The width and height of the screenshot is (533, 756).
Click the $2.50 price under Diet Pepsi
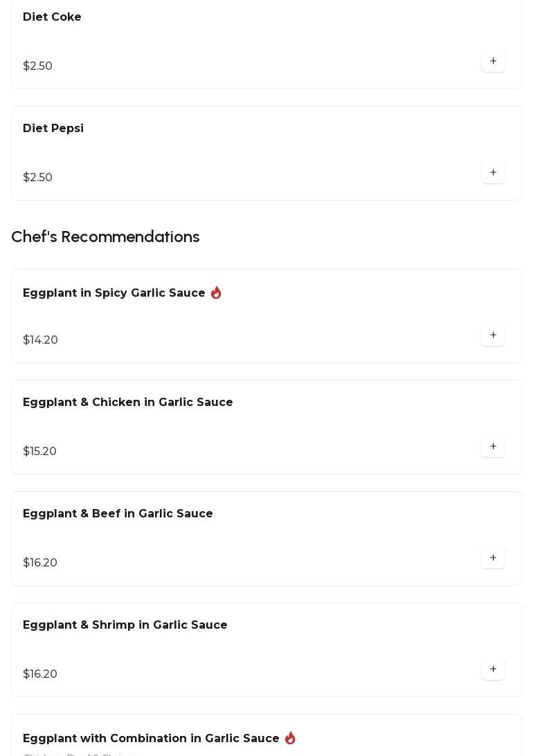[x=37, y=178]
